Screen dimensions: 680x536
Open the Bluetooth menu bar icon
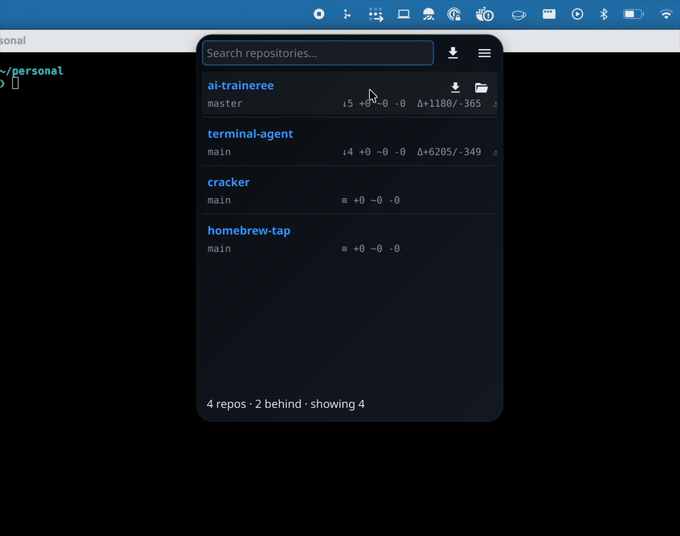coord(604,14)
